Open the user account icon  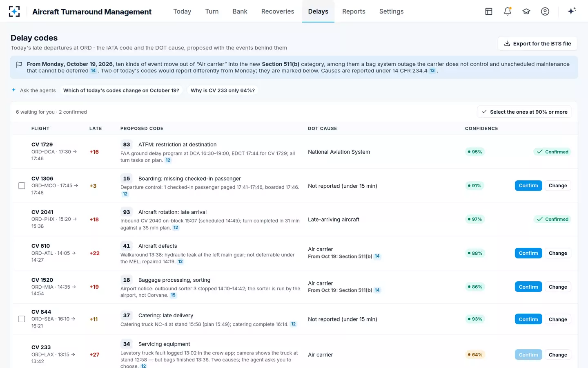tap(545, 11)
